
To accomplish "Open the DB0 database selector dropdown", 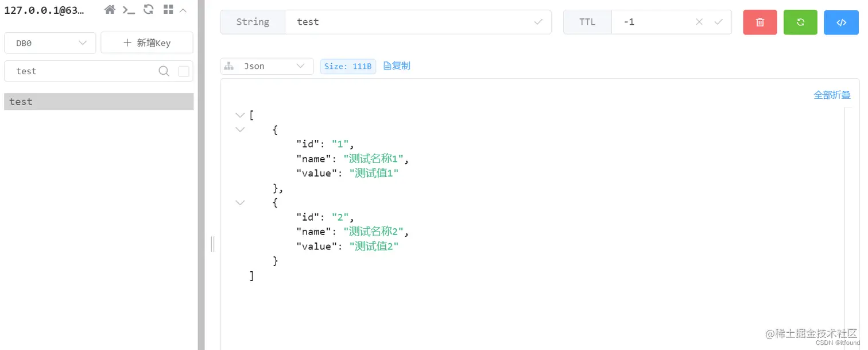I will [50, 43].
